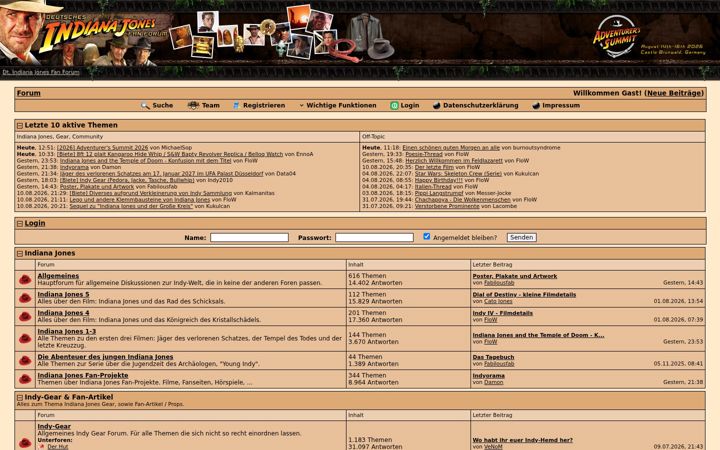Click red fedora icon for Indiana Jones 4
Screen dimensions: 720x450
click(25, 316)
